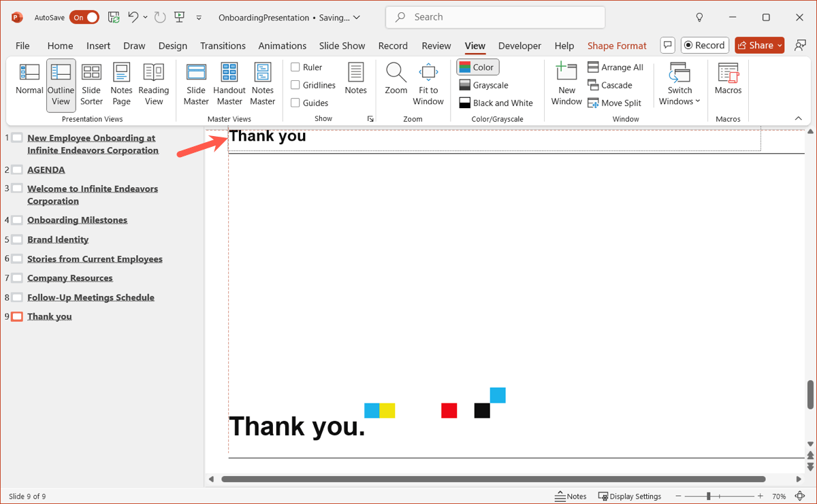Go to next slide arrow

click(810, 467)
